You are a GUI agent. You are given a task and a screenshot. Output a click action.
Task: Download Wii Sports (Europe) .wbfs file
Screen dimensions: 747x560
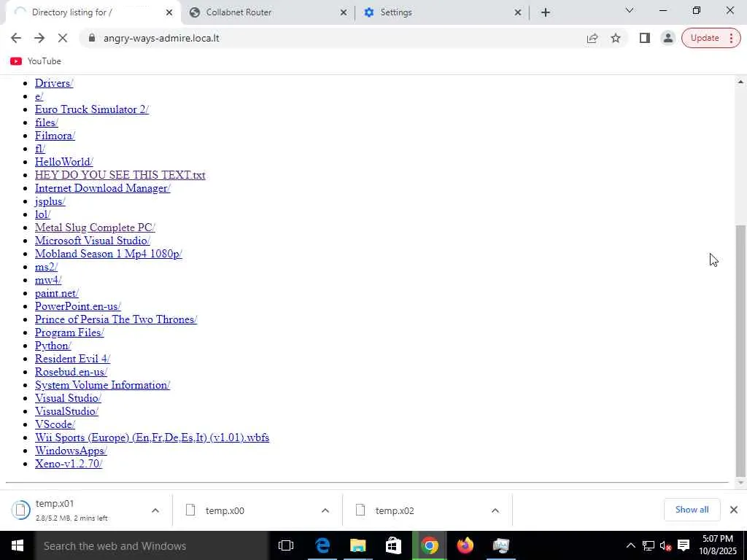point(152,437)
